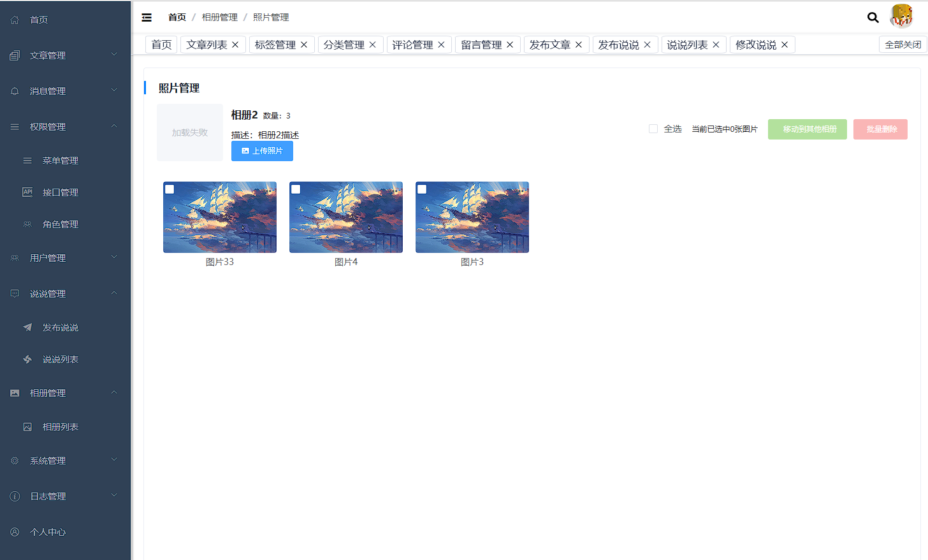The image size is (928, 560).
Task: Click the album cover showing 加载失败
Action: (190, 133)
